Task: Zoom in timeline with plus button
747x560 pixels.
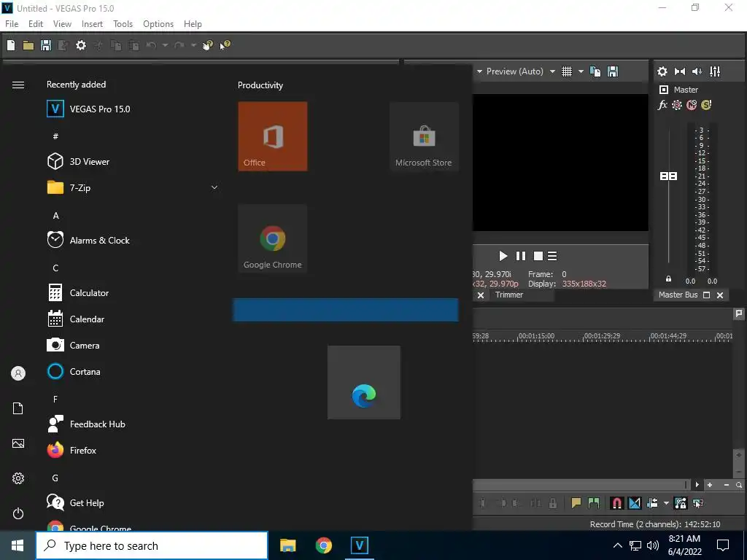Action: [710, 485]
